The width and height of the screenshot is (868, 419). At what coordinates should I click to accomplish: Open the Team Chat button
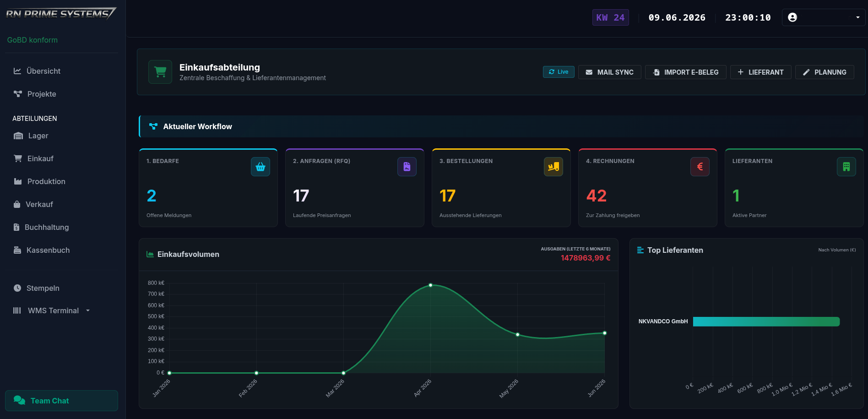click(61, 401)
